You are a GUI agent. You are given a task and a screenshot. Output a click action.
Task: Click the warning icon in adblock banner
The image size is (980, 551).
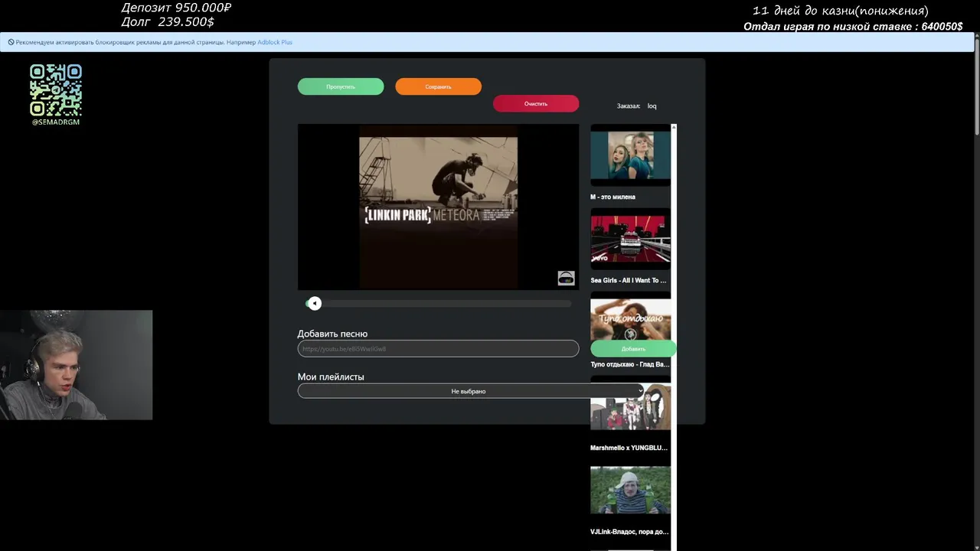point(11,42)
